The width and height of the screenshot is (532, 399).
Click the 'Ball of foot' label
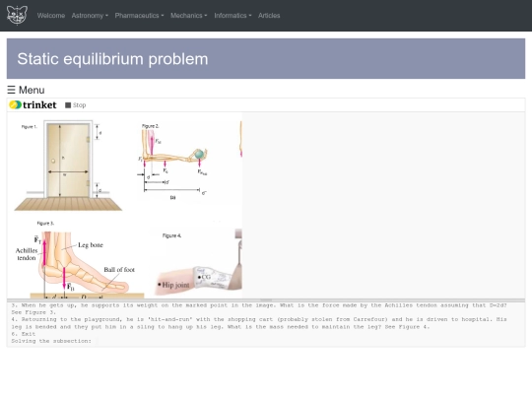click(x=119, y=270)
